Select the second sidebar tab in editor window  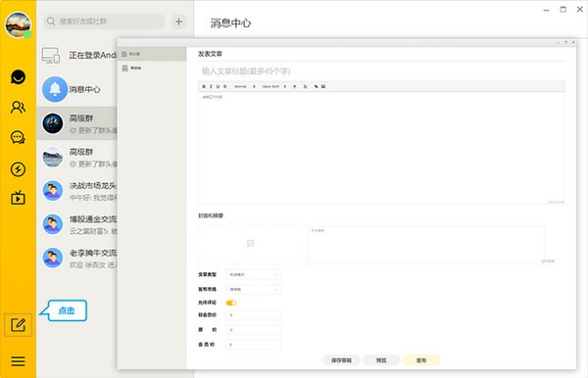click(152, 69)
